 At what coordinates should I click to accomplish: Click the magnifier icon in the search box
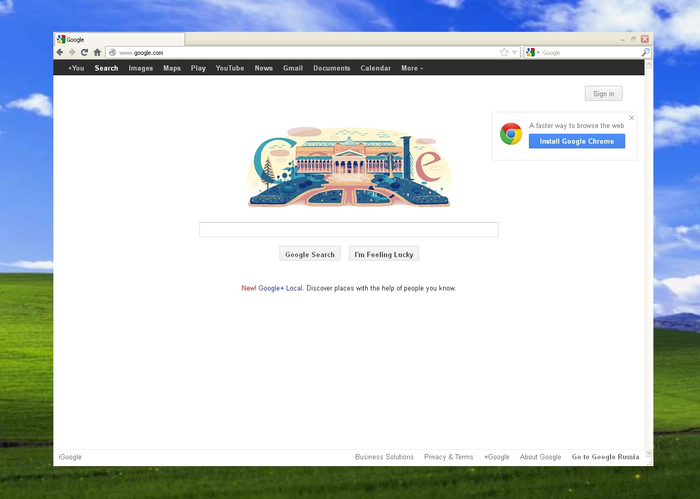click(x=645, y=53)
